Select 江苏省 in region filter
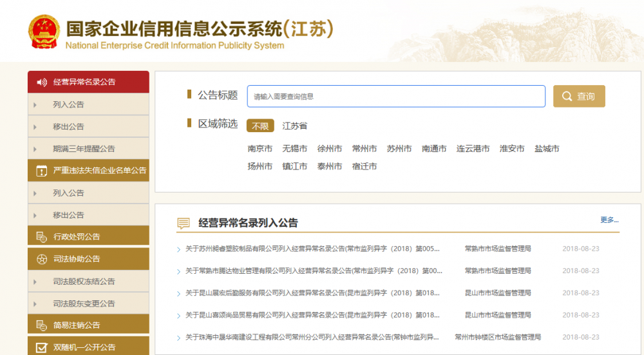Screen dimensions: 644x355 [x=294, y=126]
